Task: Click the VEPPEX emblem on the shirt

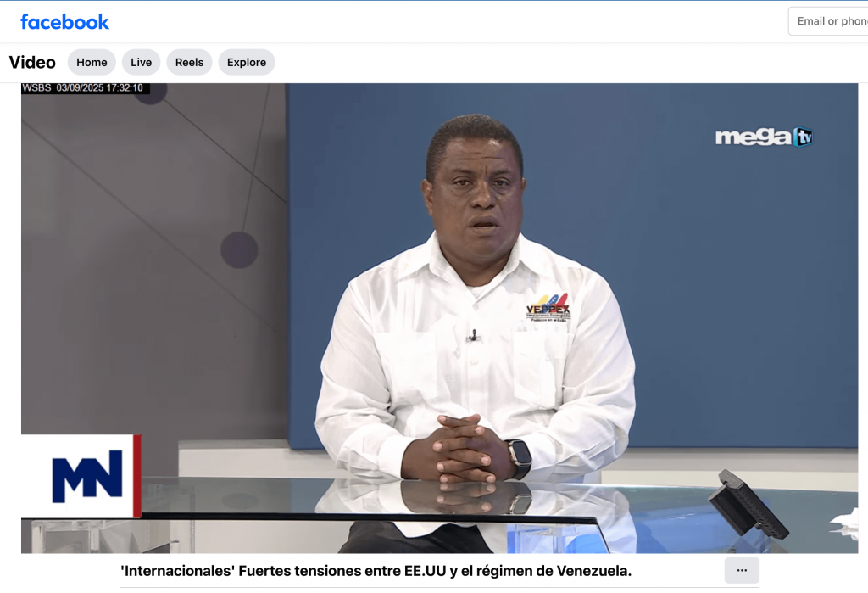Action: [548, 306]
